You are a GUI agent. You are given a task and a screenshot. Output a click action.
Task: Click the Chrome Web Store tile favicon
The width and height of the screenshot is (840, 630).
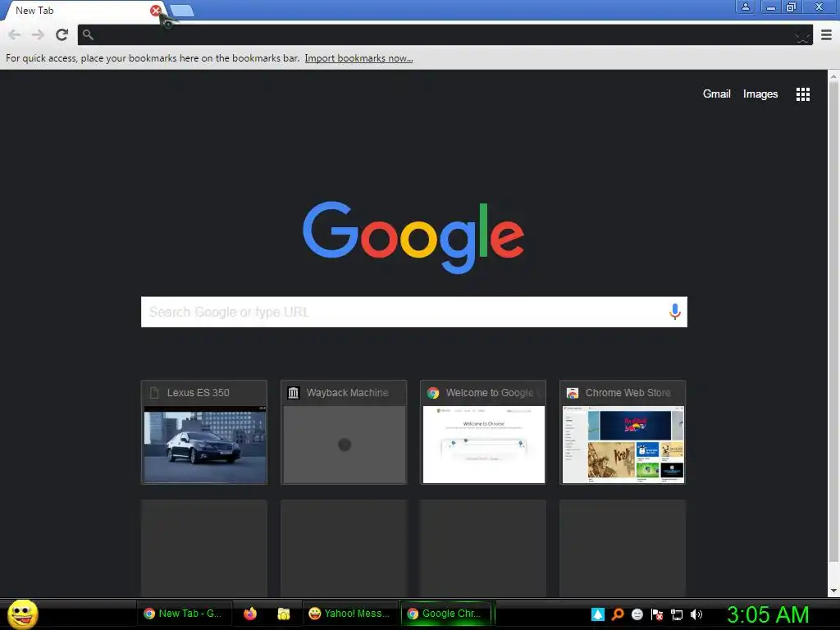[572, 393]
